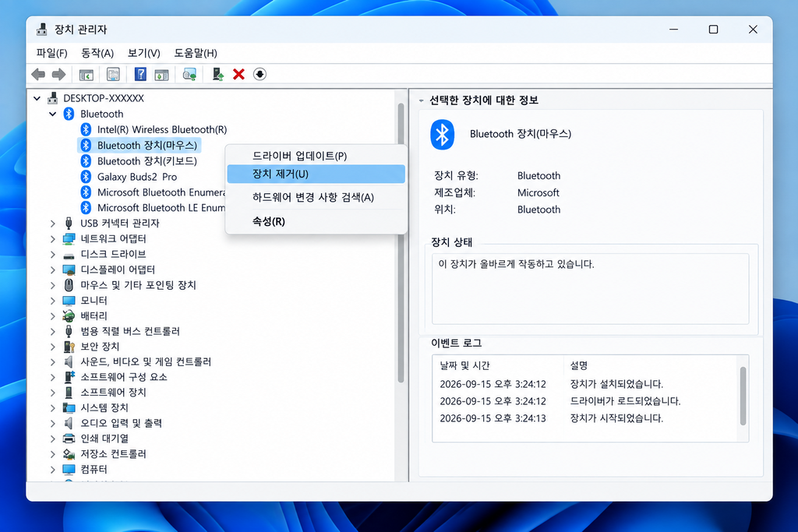Open the 보기(V) menu
This screenshot has height=532, width=798.
[x=143, y=53]
